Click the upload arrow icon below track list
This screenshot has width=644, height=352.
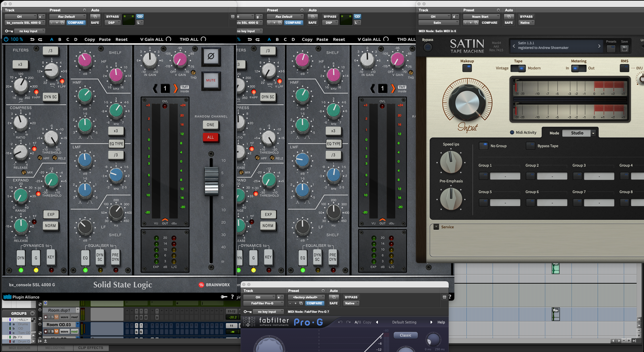(x=45, y=341)
